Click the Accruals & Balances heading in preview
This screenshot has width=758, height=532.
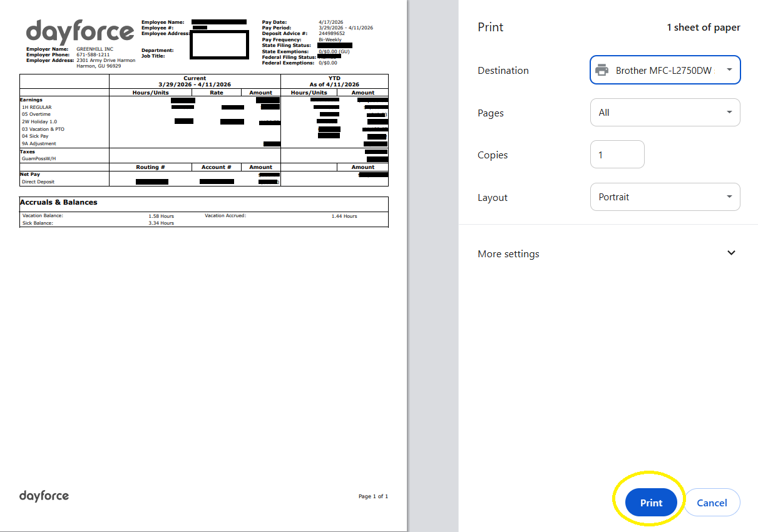[59, 203]
